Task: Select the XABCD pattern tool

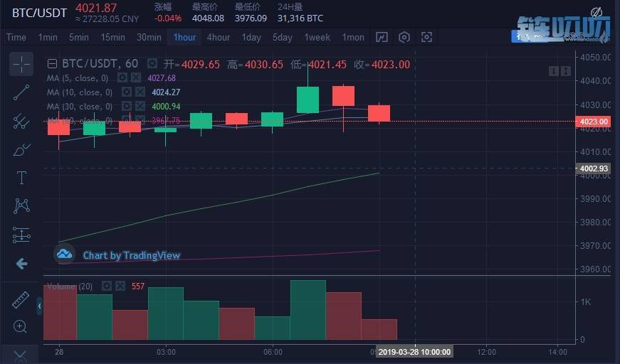Action: click(21, 205)
